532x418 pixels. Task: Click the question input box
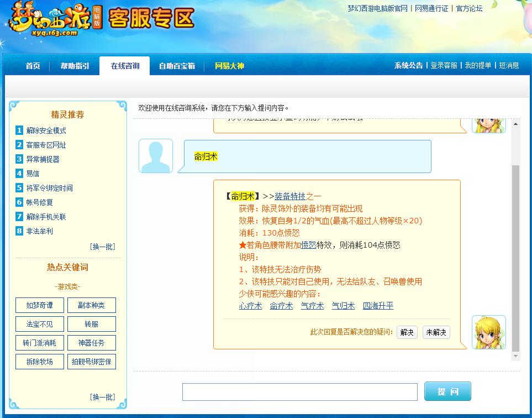[x=299, y=391]
